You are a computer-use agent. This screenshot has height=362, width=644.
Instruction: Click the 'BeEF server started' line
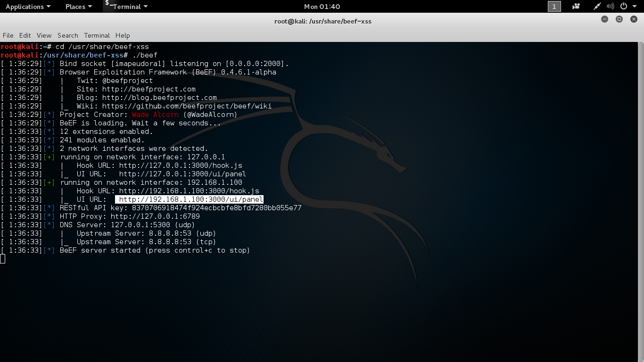155,250
